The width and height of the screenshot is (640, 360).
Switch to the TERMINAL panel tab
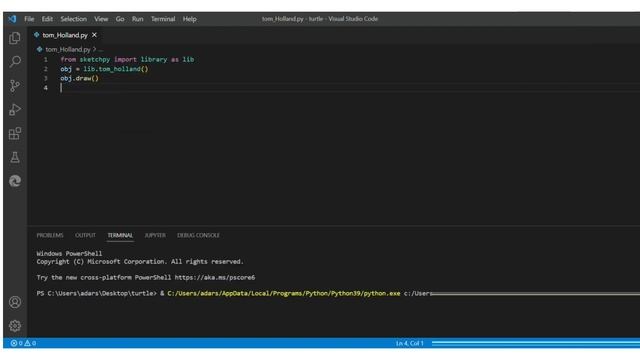point(120,236)
